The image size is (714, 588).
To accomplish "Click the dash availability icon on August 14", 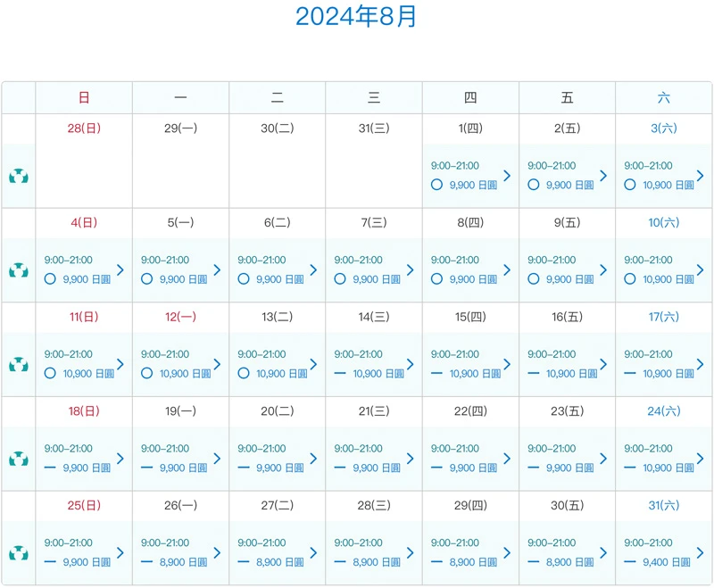I will pyautogui.click(x=340, y=374).
